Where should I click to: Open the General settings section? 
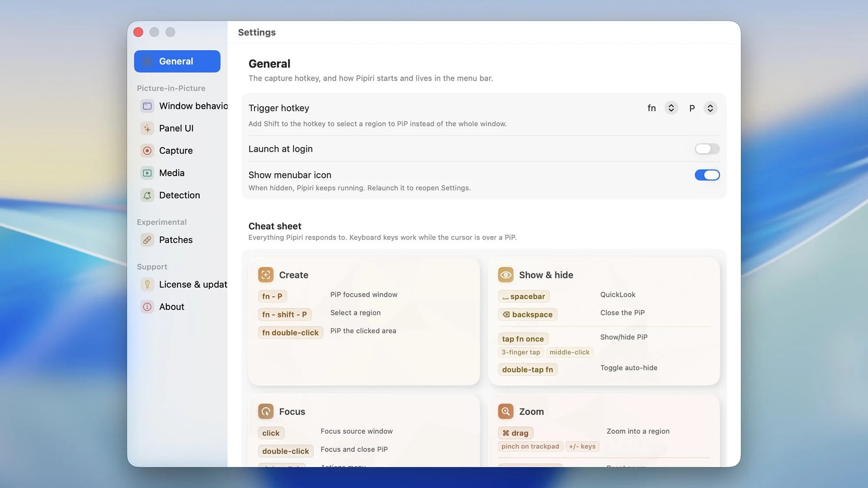[177, 61]
